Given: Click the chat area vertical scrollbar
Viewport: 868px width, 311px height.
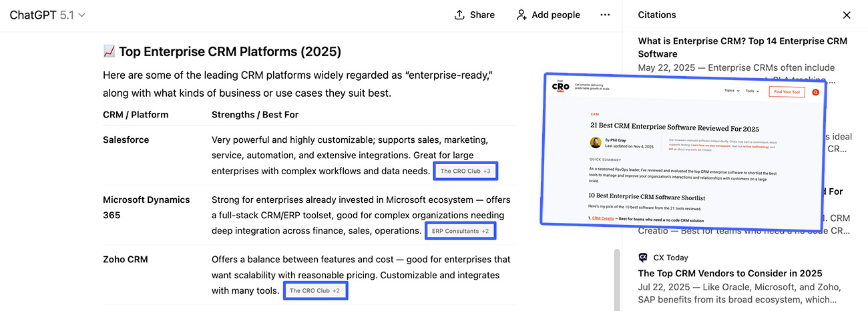Looking at the screenshot, I should click(616, 280).
